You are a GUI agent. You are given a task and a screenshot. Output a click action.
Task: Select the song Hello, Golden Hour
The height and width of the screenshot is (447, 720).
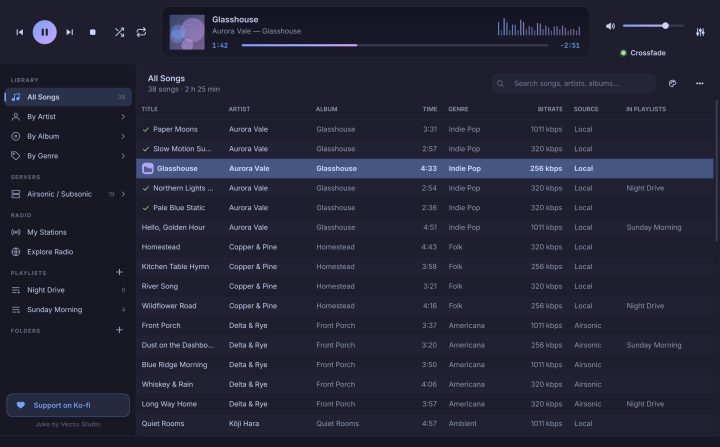tap(425, 227)
